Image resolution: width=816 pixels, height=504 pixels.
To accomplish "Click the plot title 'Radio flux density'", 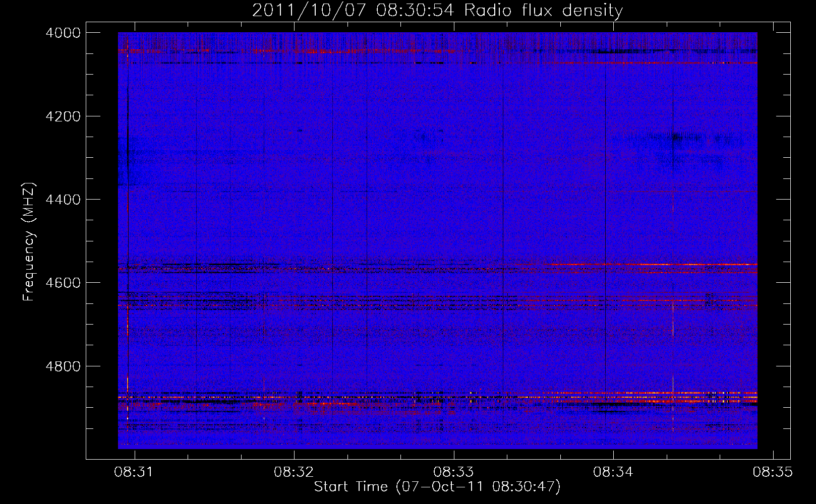I will pos(544,11).
